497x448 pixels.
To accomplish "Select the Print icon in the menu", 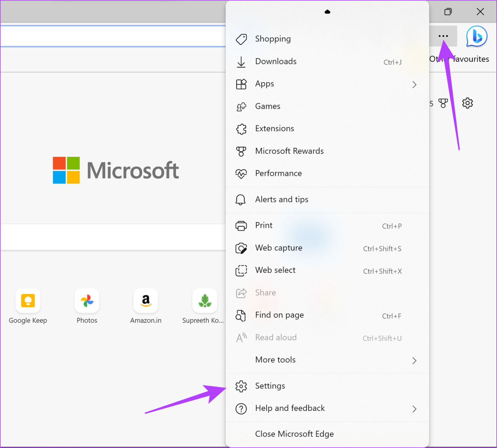I will [241, 226].
